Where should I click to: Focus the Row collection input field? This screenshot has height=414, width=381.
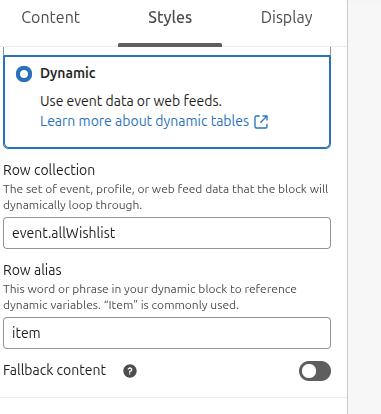click(x=167, y=233)
